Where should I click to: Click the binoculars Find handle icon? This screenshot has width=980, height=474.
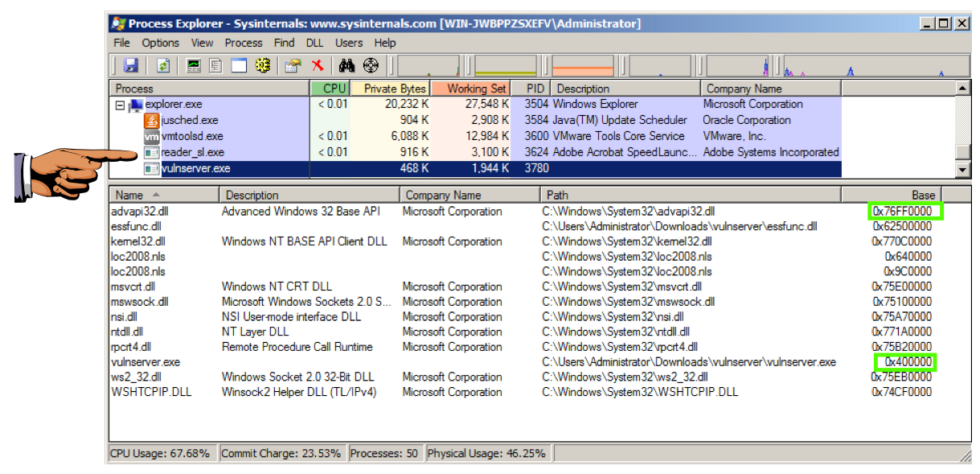click(347, 66)
